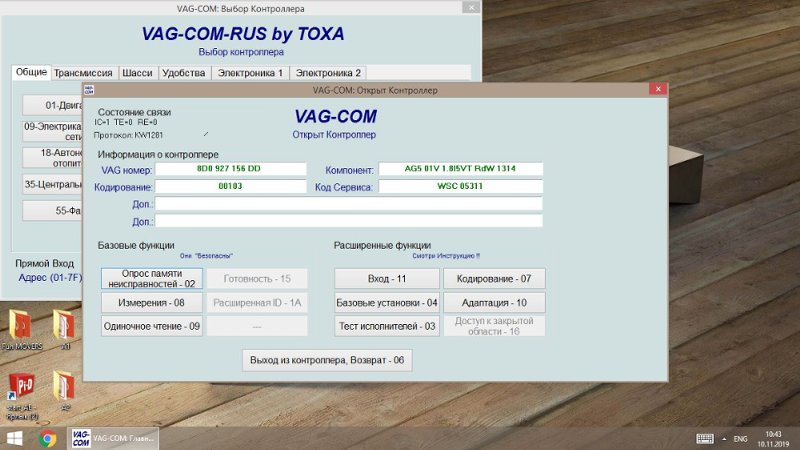Open Измерения - 08
This screenshot has width=800, height=450.
pyautogui.click(x=152, y=303)
